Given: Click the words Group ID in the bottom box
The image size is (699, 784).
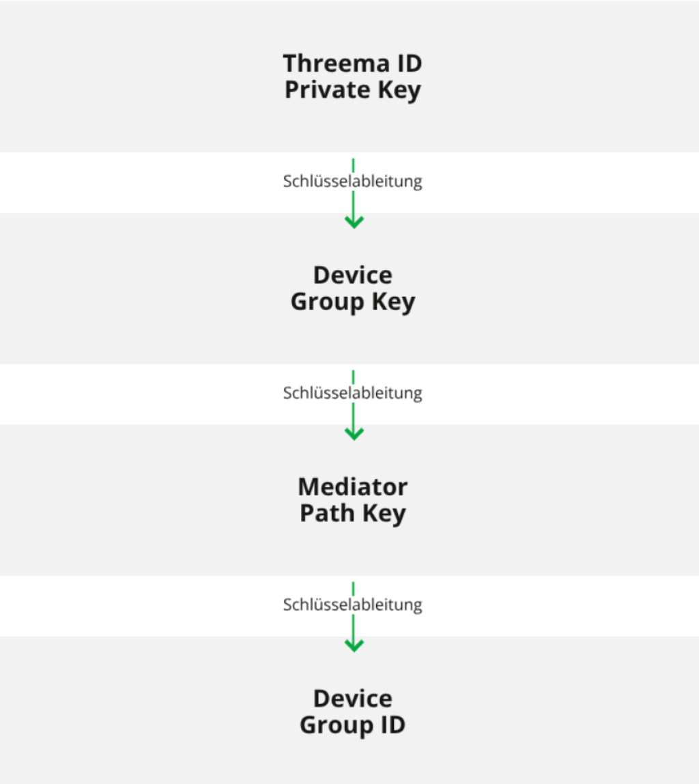Looking at the screenshot, I should coord(353,725).
